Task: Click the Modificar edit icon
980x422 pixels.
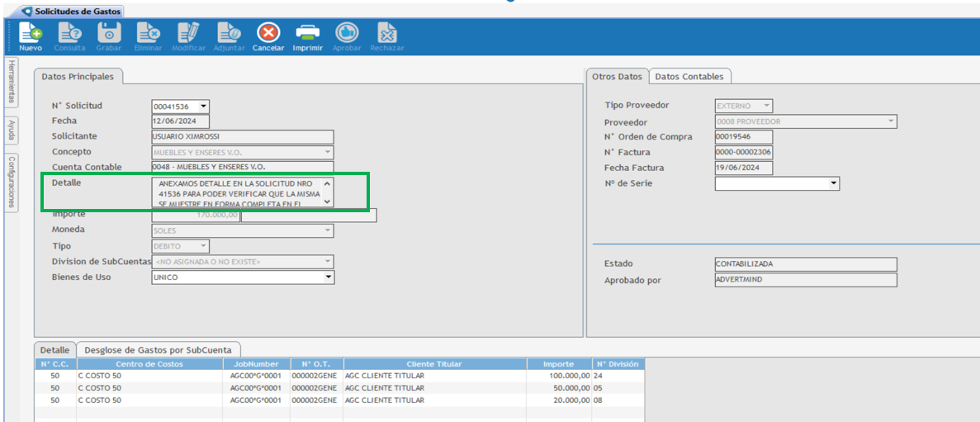Action: pyautogui.click(x=188, y=32)
